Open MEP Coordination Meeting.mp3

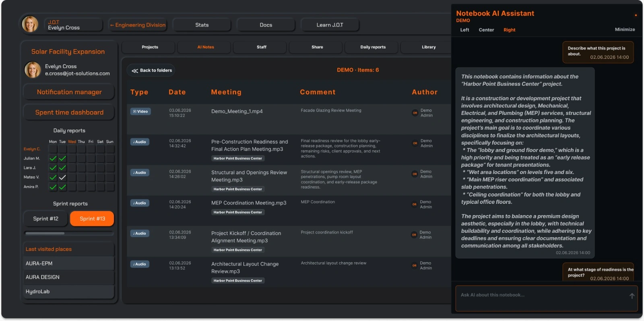tap(249, 203)
